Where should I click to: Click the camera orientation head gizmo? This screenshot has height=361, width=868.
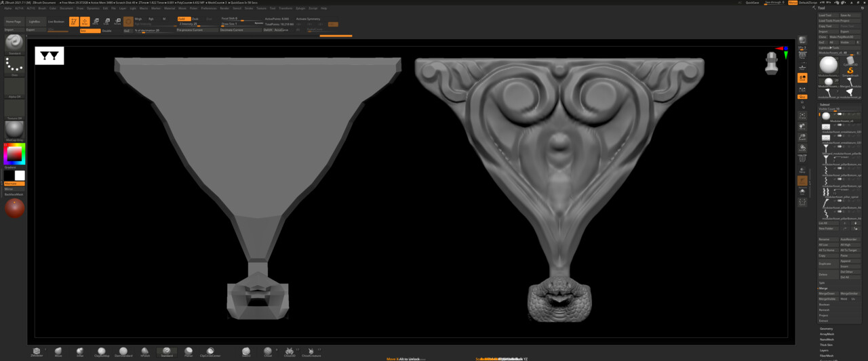(x=772, y=63)
